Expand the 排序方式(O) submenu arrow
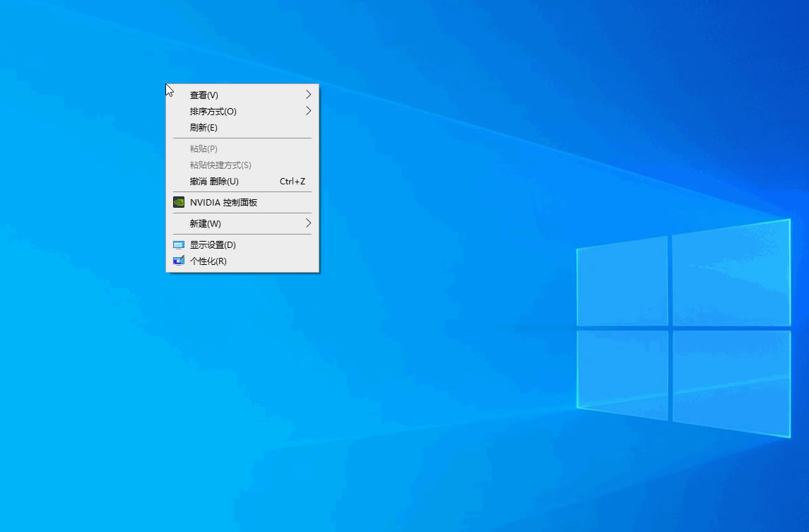Viewport: 809px width, 532px height. point(308,111)
